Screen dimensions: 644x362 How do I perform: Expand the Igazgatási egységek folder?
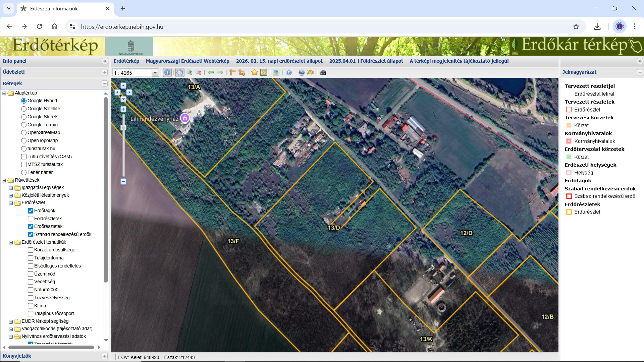tap(11, 188)
